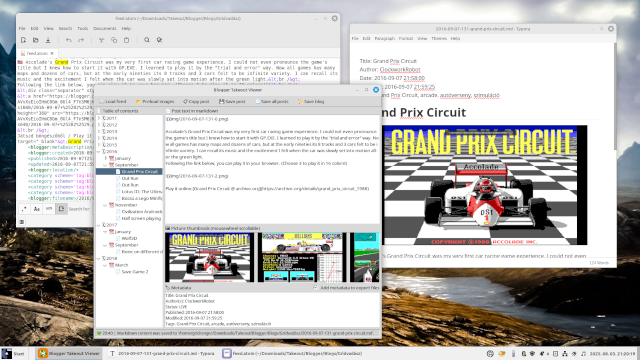Screen dimensions: 640x360
Task: Click the Copy post button
Action: coord(196,101)
